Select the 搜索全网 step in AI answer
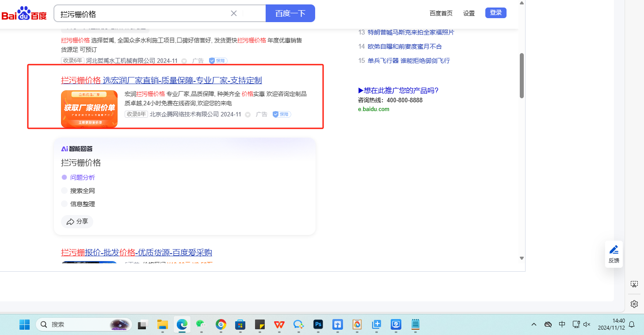Screen dimensions: 644x335 (x=82, y=191)
